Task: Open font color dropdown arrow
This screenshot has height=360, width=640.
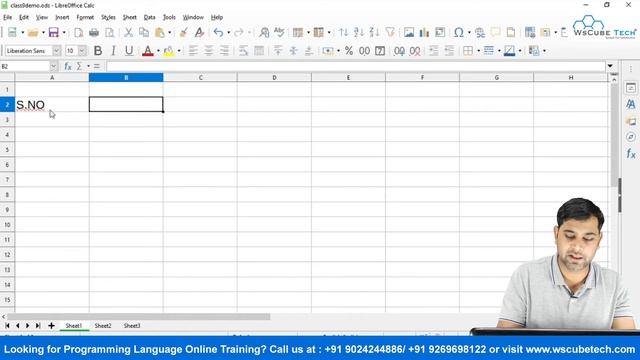Action: (158, 51)
